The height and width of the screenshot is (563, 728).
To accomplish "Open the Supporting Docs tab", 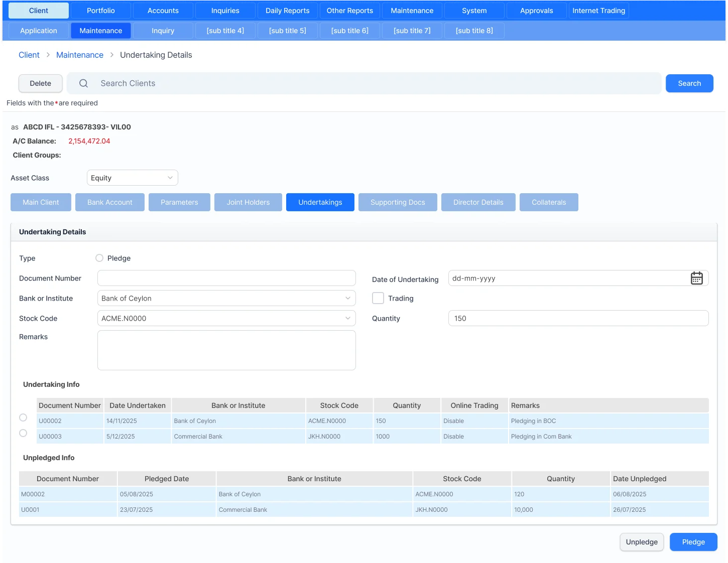I will tap(398, 202).
